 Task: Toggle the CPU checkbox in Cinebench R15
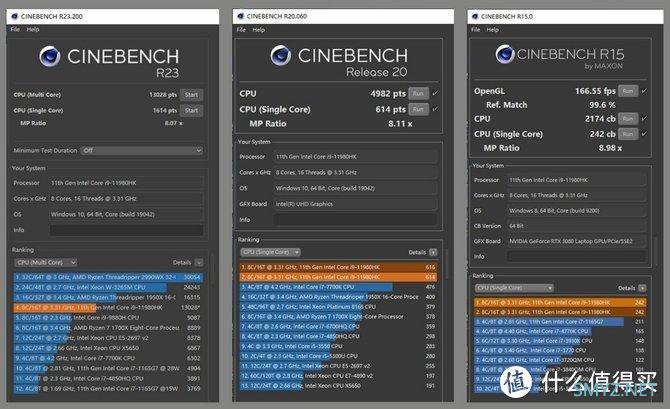(644, 119)
